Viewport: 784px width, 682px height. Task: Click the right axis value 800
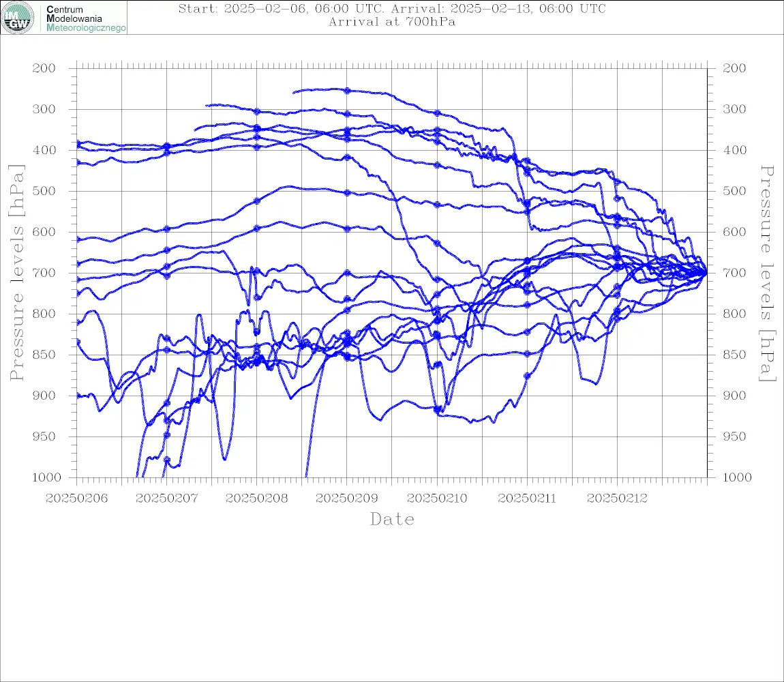pos(734,314)
